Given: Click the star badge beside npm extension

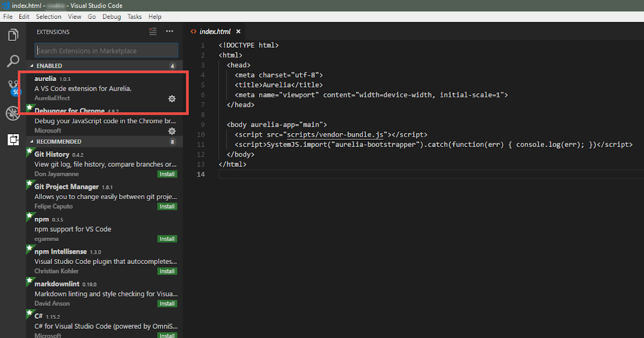Looking at the screenshot, I should [30, 217].
